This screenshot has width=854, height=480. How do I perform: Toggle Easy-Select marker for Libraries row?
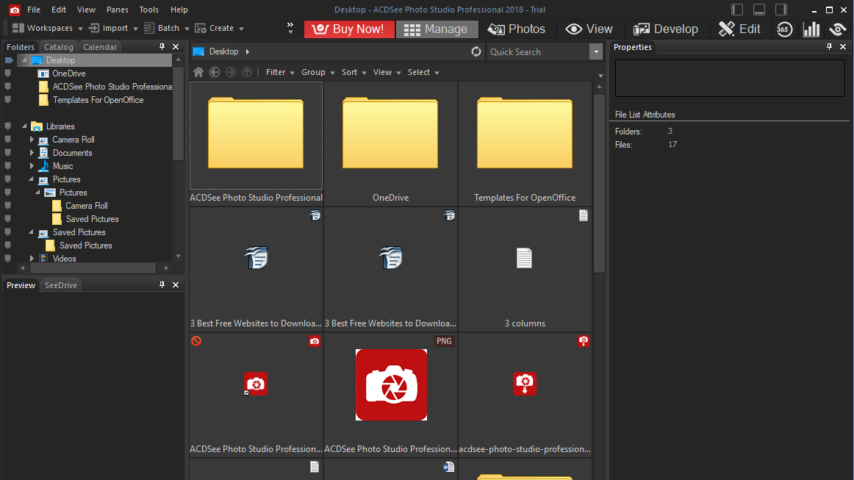[x=8, y=126]
